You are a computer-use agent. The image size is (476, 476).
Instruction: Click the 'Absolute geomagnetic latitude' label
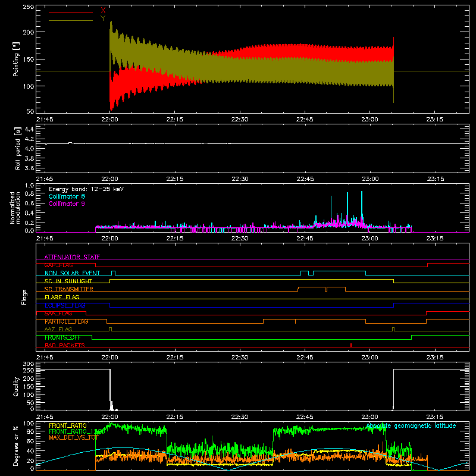click(411, 425)
